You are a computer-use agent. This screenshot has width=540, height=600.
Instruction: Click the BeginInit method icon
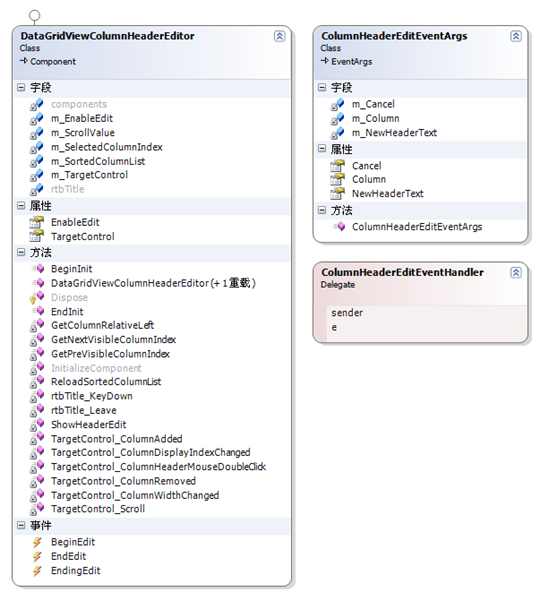point(38,269)
